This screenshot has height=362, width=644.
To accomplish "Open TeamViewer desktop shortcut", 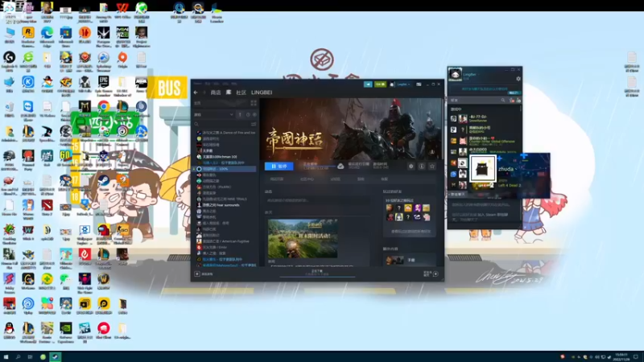I will [x=28, y=110].
